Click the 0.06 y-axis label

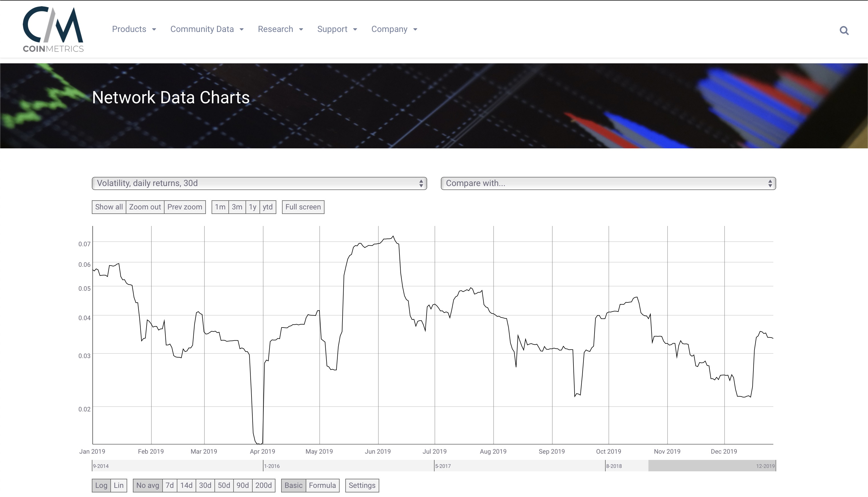(x=84, y=265)
